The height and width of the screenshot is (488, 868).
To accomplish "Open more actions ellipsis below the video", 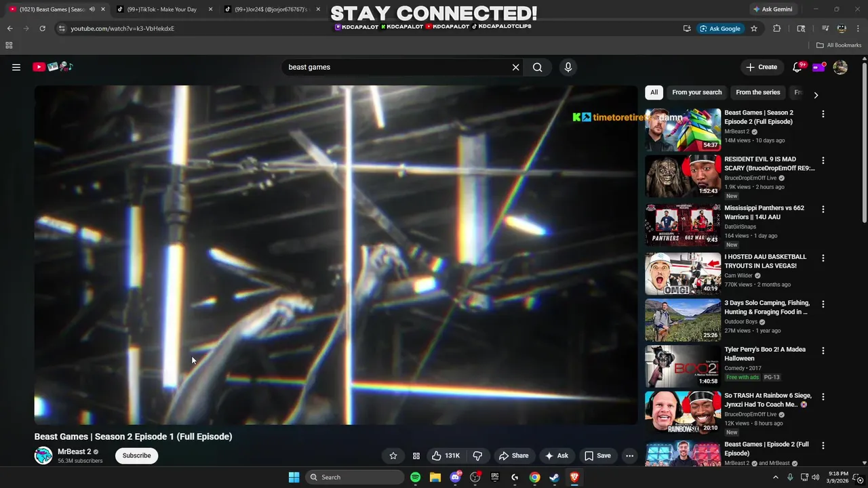I will tap(629, 455).
